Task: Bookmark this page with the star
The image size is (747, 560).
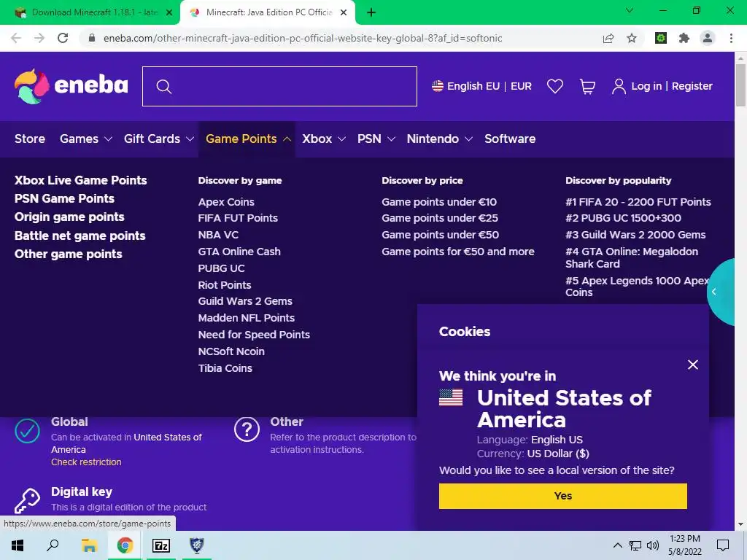Action: (x=632, y=38)
